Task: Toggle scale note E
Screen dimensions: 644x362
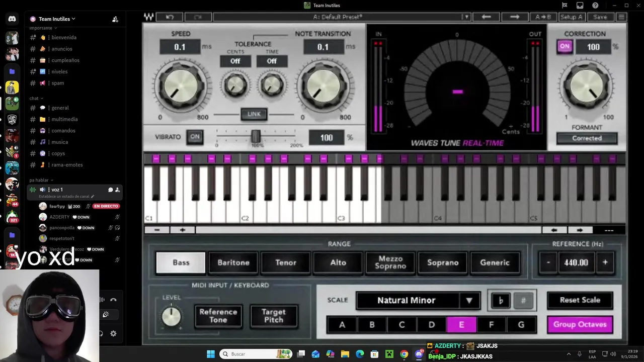Action: [x=461, y=325]
